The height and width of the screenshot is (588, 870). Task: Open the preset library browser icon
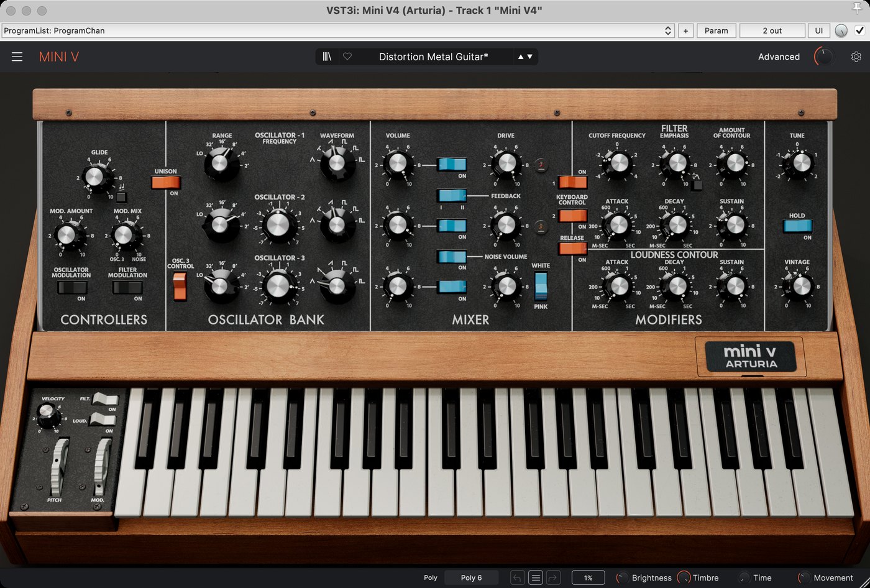[x=327, y=57]
